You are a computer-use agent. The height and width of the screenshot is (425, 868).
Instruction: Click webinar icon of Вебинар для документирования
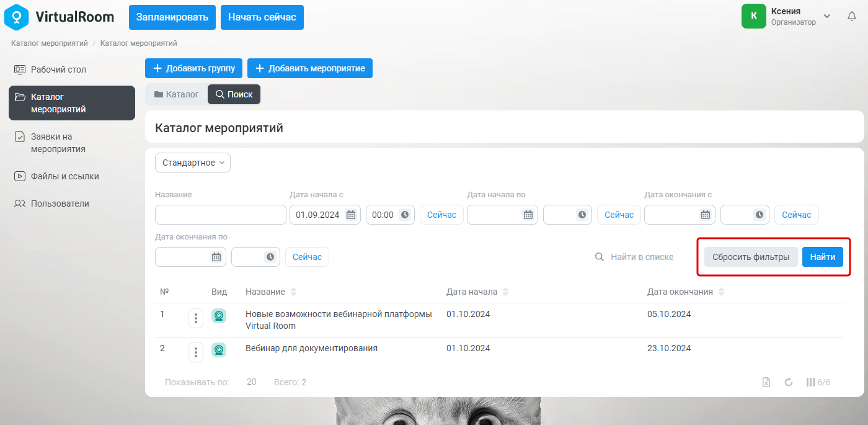(x=219, y=350)
